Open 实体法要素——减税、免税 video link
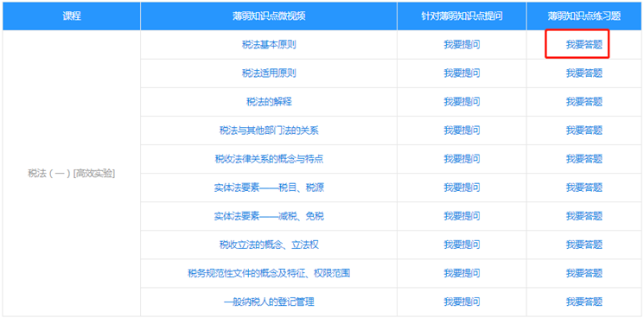644x318 pixels. point(269,216)
